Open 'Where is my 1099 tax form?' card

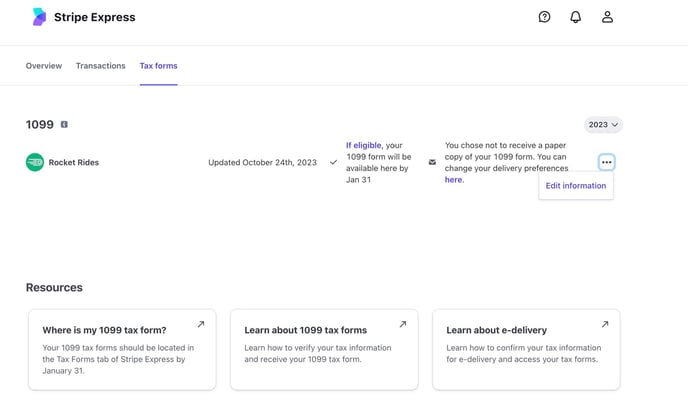pos(122,349)
